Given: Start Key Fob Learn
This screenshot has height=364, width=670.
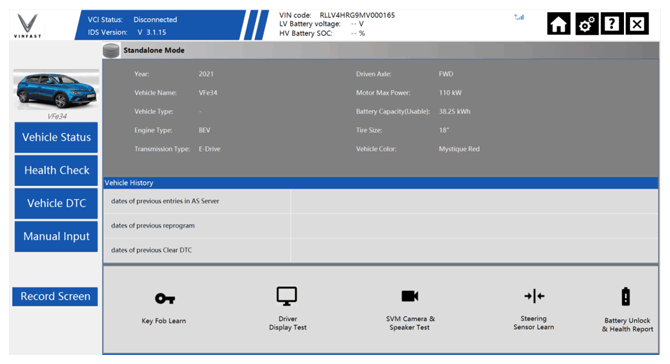Looking at the screenshot, I should [164, 308].
